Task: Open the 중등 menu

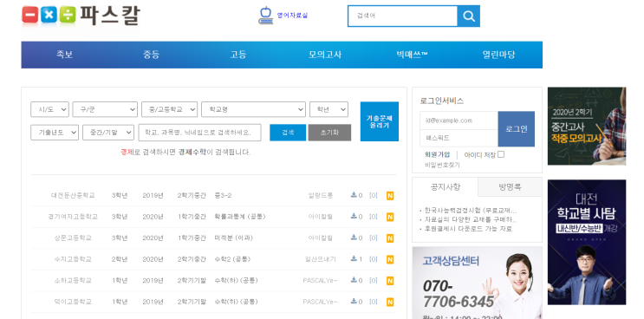Action: [x=151, y=55]
